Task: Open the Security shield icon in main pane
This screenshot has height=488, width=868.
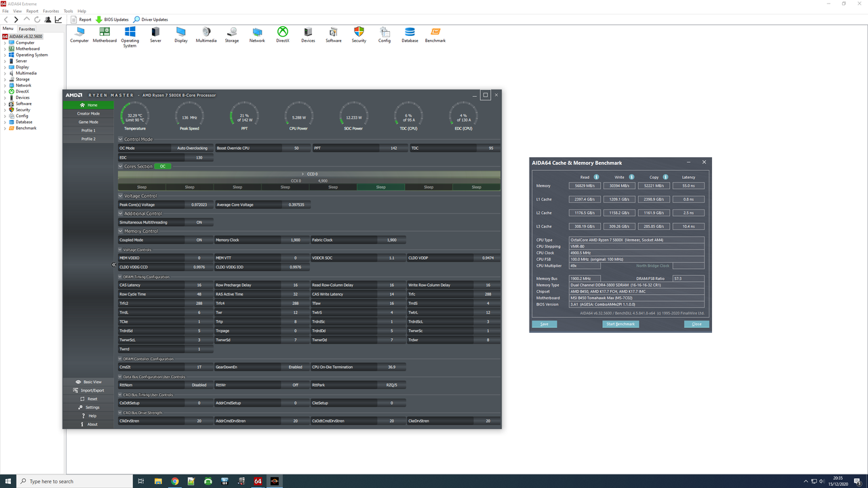Action: (x=359, y=32)
